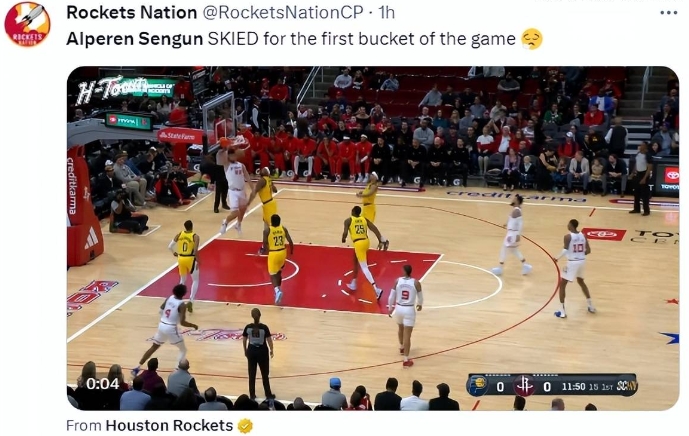The width and height of the screenshot is (689, 436).
Task: Click the red Toyota logo on the court
Action: pos(604,234)
